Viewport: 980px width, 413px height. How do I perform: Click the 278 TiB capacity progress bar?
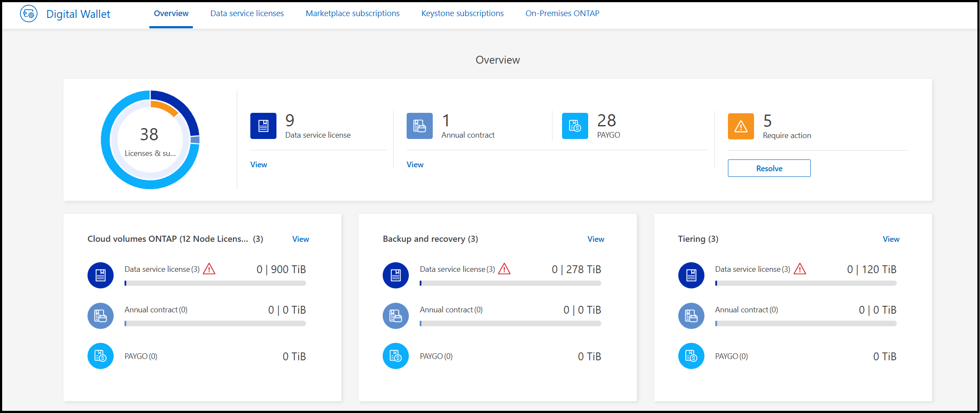510,283
